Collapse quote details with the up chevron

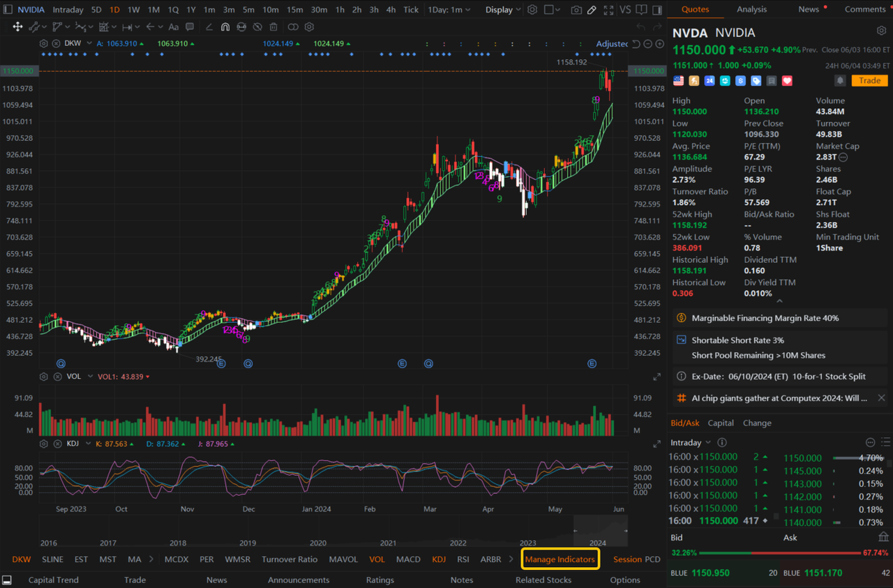779,301
